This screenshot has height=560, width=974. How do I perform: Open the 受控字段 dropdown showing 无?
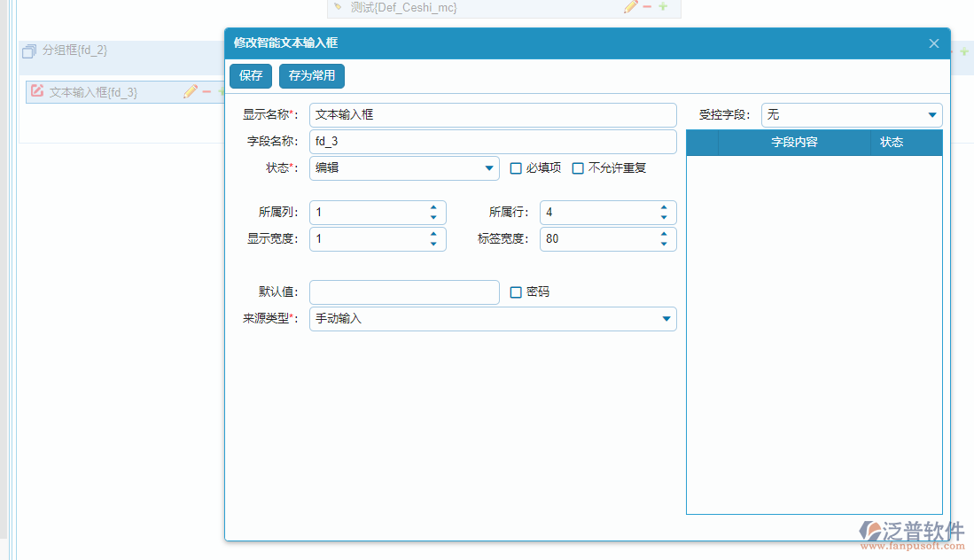931,114
